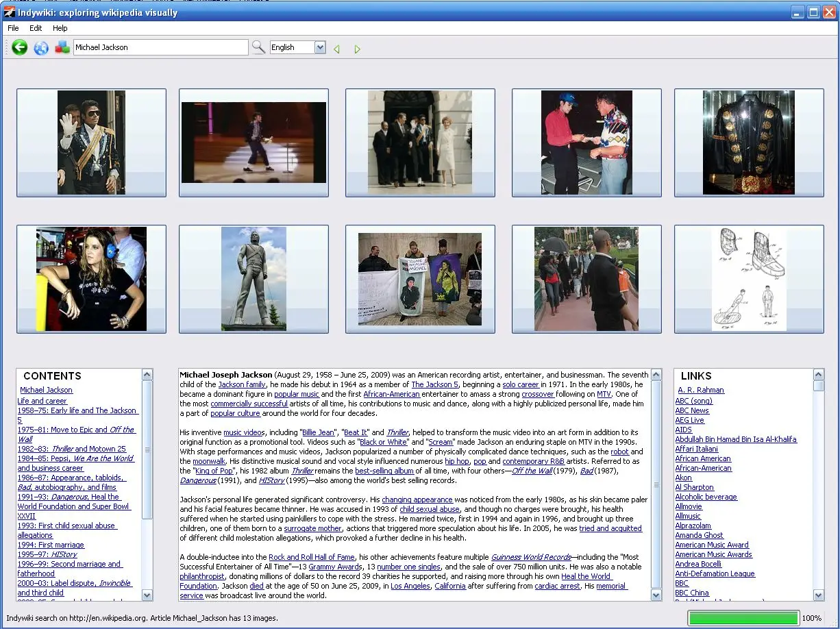Click the green progress bar at 100%
Viewport: 840px width, 629px height.
pyautogui.click(x=743, y=618)
